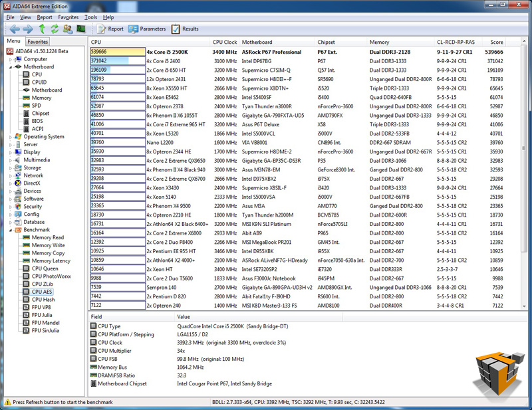Click the Memory Write benchmark icon
The height and width of the screenshot is (410, 532).
pyautogui.click(x=26, y=245)
